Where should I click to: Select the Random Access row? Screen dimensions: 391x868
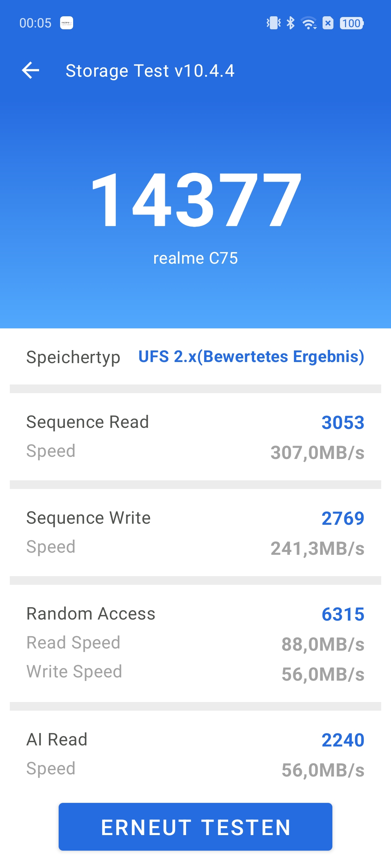coord(195,644)
